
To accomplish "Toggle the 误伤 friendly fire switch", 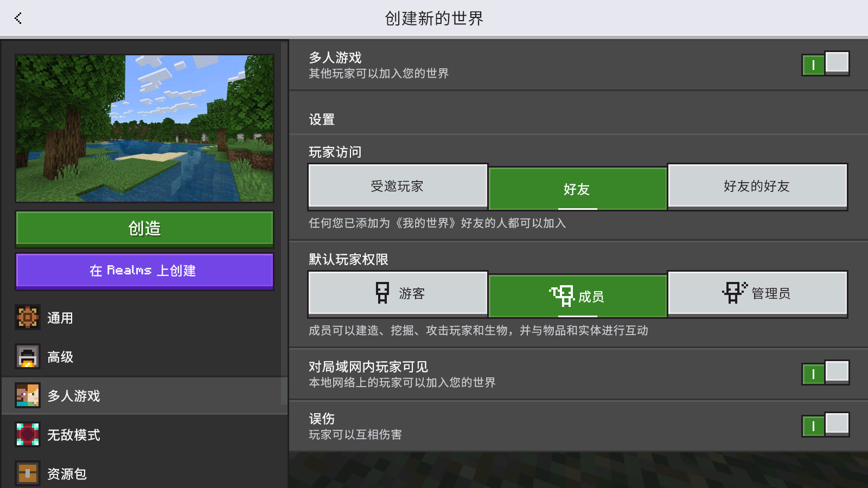I will pyautogui.click(x=825, y=425).
